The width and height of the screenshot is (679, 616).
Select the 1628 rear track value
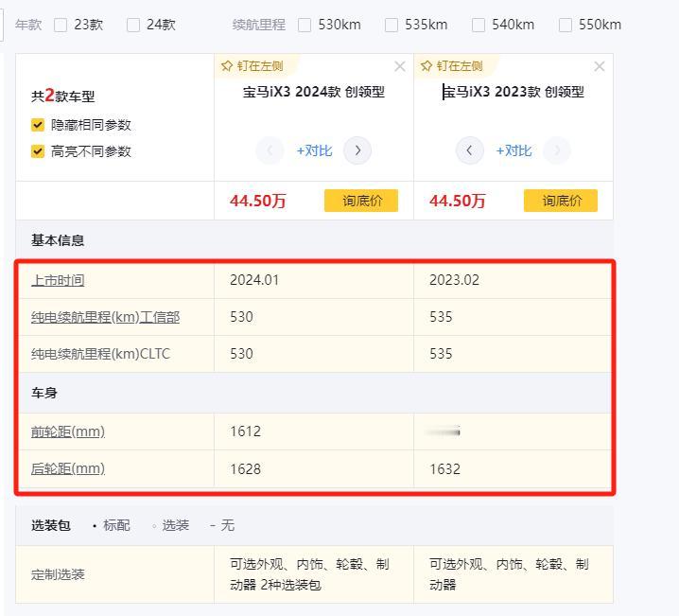tap(246, 468)
